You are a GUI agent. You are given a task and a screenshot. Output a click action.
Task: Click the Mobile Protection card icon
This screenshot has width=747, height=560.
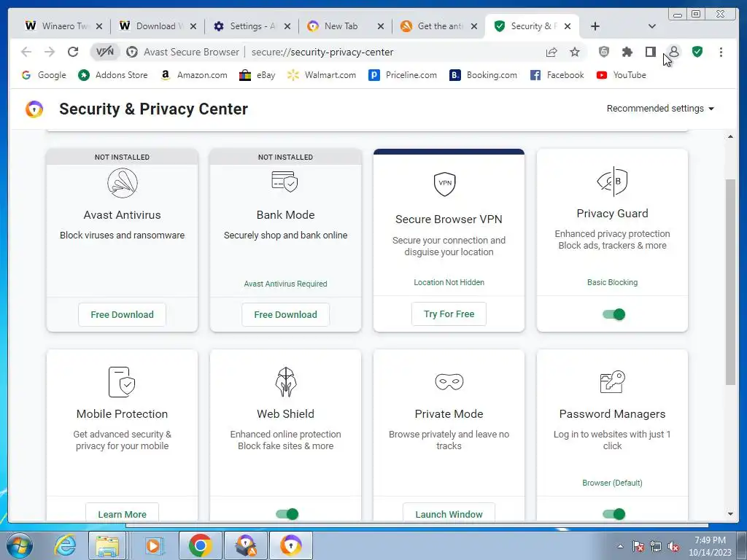point(122,381)
